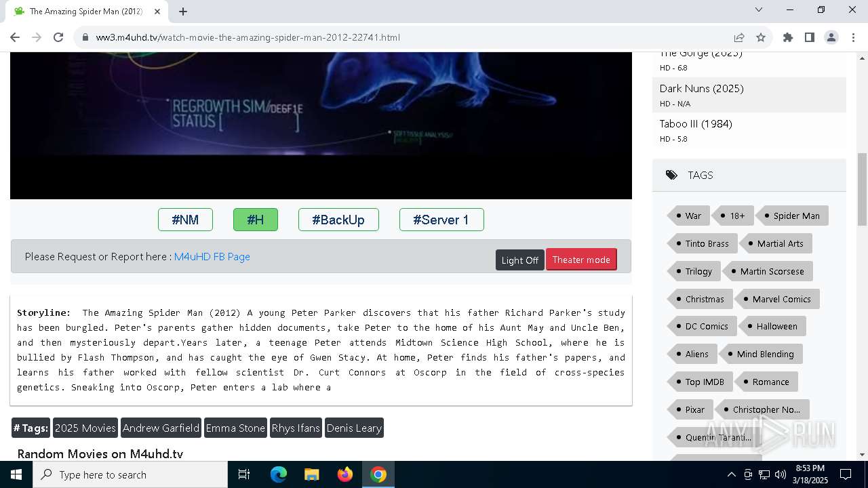
Task: Select the Mind Blending tag
Action: click(x=761, y=354)
